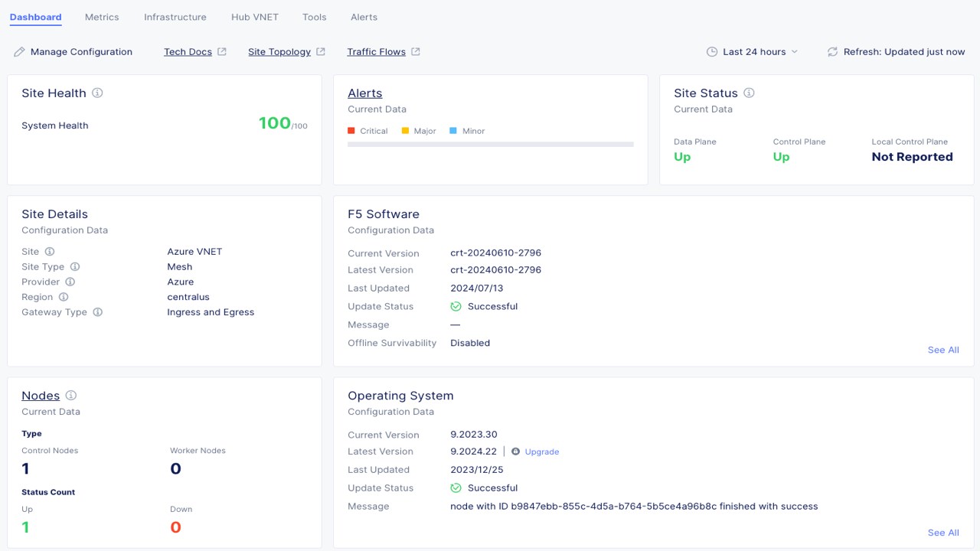Click the alerts severity bar
The width and height of the screenshot is (980, 551).
coord(491,144)
